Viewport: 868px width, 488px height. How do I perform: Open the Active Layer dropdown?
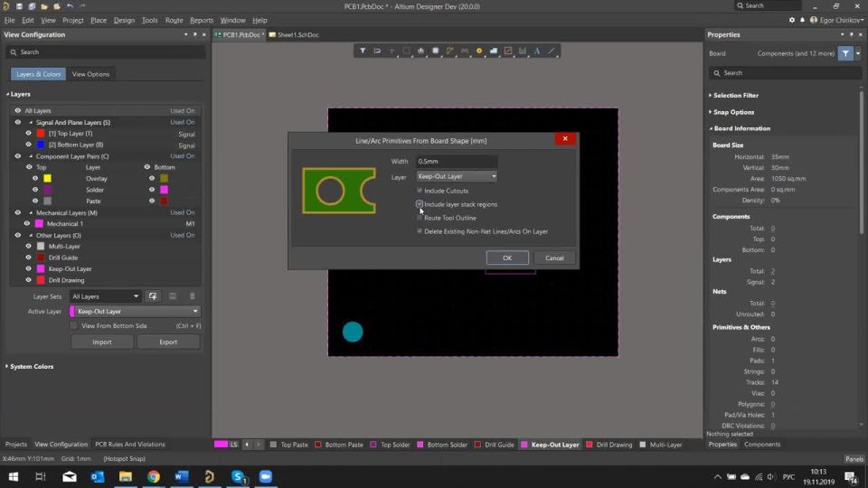tap(135, 312)
